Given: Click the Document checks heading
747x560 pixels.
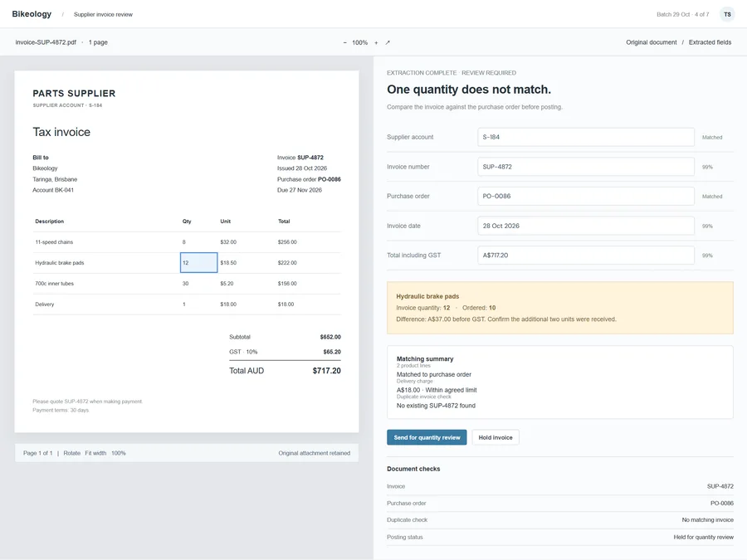Looking at the screenshot, I should coord(413,469).
